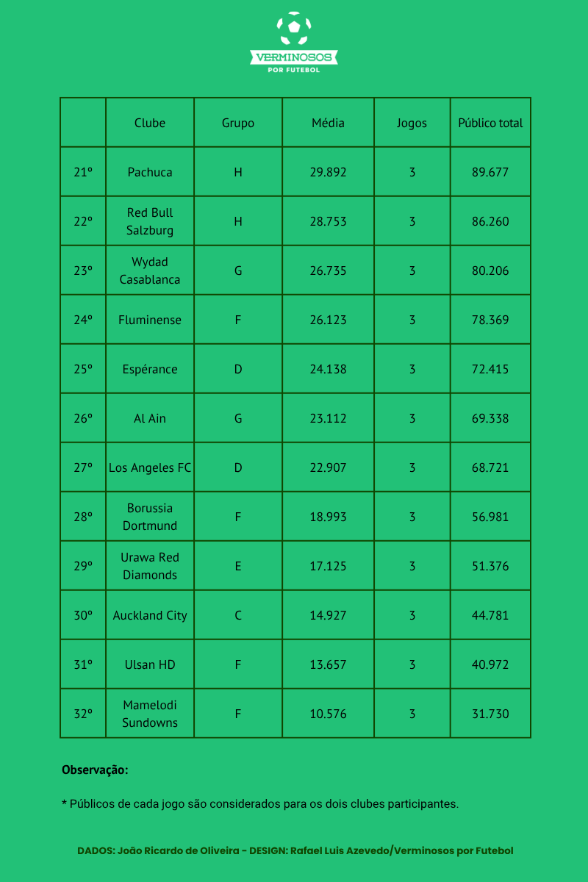The image size is (588, 882).
Task: Click the Jogos column header
Action: click(x=412, y=123)
